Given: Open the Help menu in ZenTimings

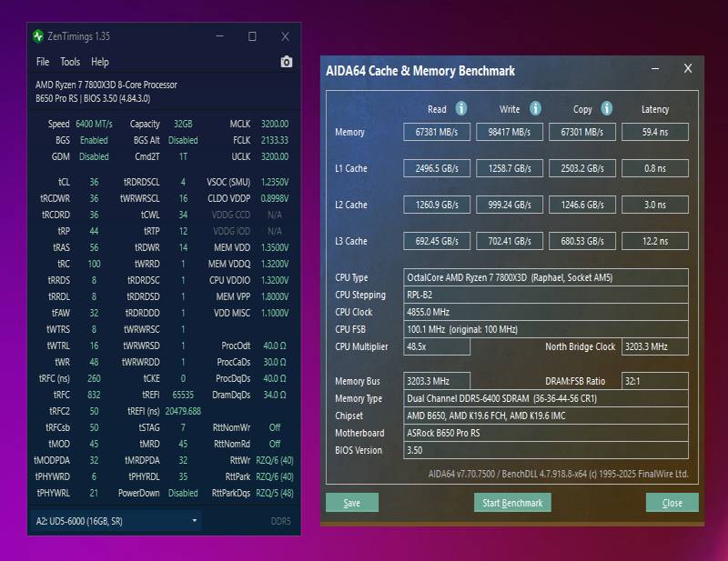Looking at the screenshot, I should tap(100, 62).
